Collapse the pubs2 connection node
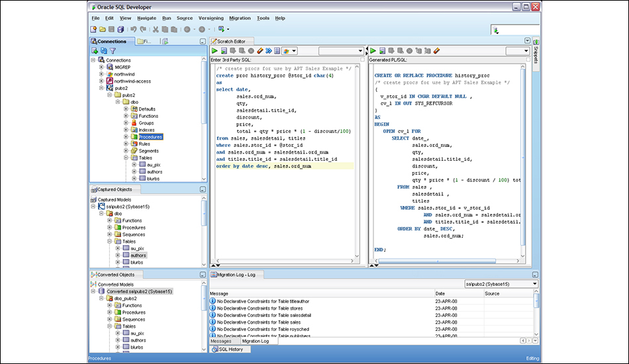 pos(101,88)
